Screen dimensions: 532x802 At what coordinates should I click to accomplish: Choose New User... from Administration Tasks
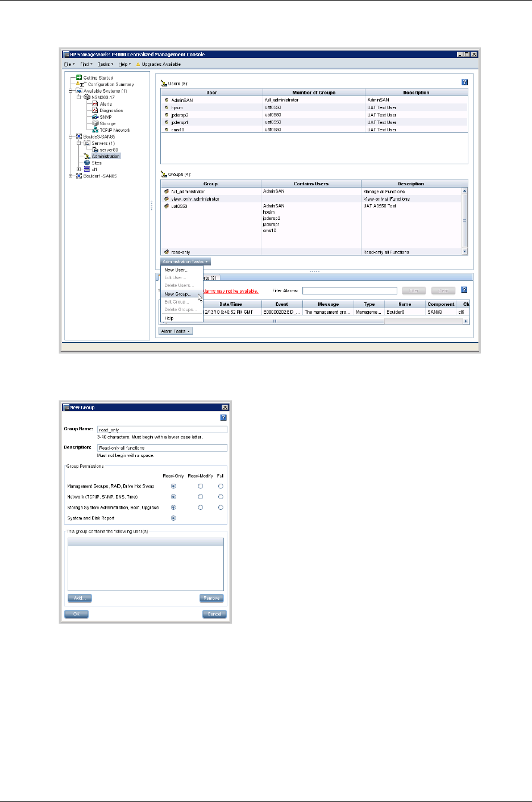176,270
